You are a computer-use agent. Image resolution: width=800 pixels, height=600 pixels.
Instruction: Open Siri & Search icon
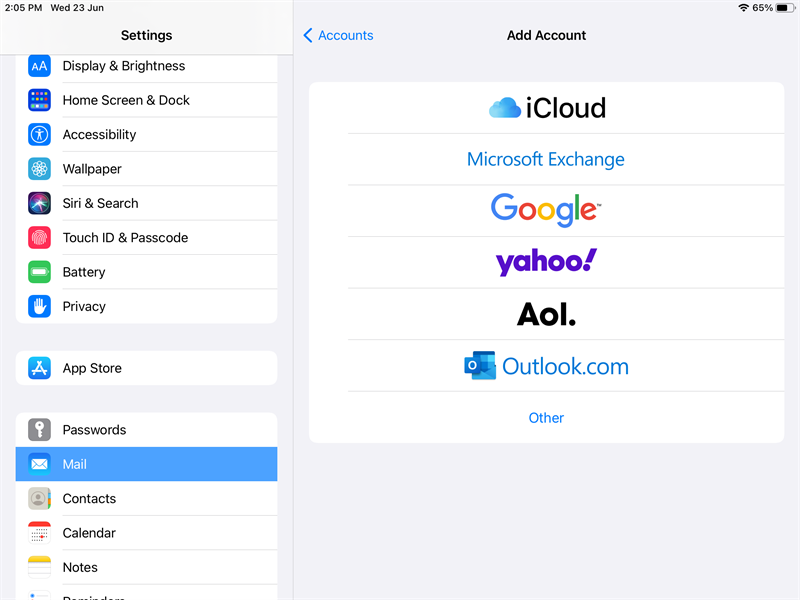[39, 203]
